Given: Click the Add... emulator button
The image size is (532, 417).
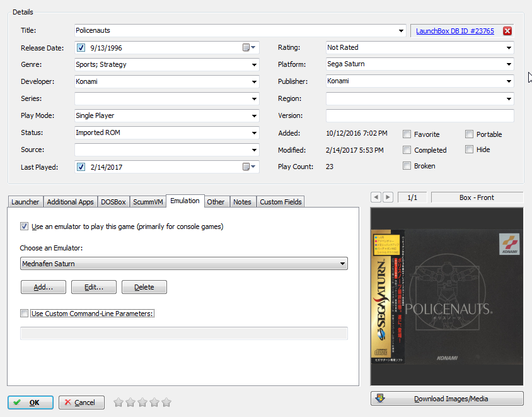Looking at the screenshot, I should coord(43,287).
